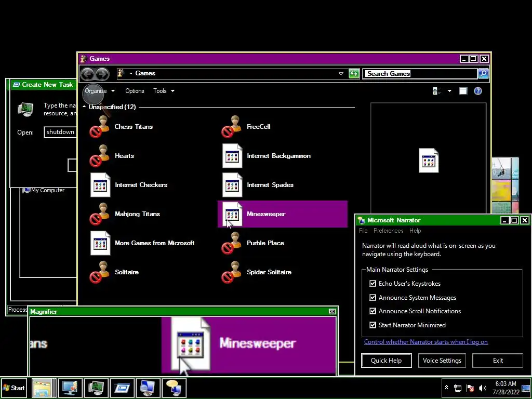Open Magnifier from taskbar
This screenshot has height=399, width=532.
pyautogui.click(x=148, y=388)
